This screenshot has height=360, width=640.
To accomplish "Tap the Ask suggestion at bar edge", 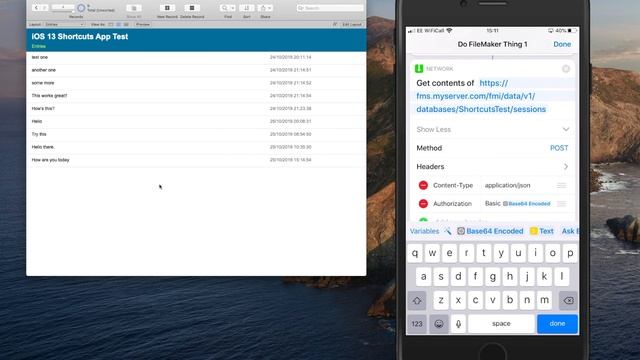I will [x=570, y=231].
